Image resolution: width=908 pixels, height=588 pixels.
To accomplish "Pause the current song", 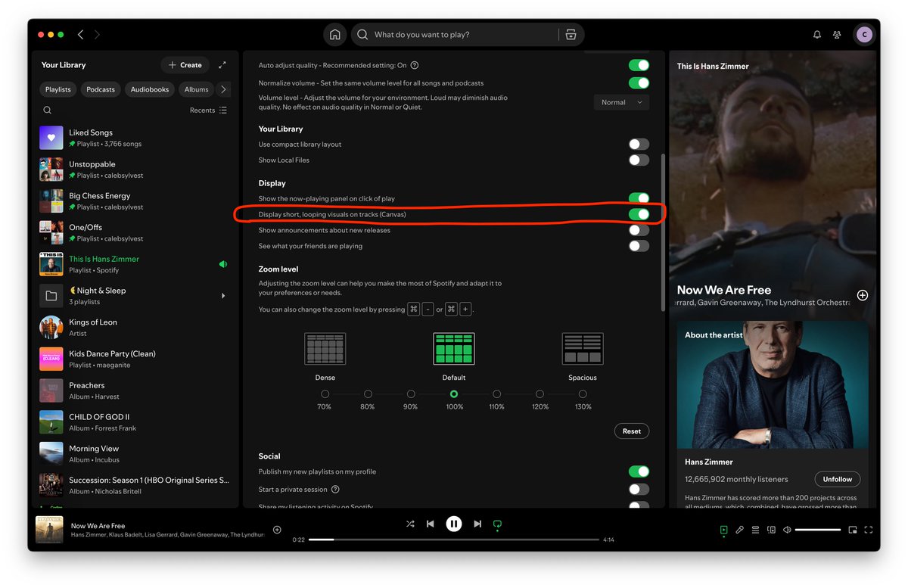I will point(453,524).
